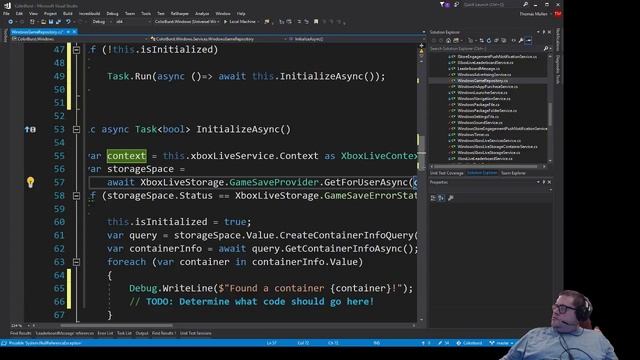Click the Solution Explorer Refresh icon
This screenshot has width=640, height=360.
click(x=489, y=40)
